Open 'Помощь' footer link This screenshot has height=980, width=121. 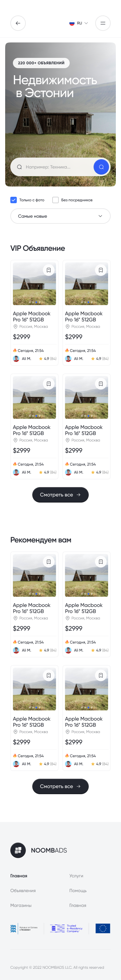78,891
